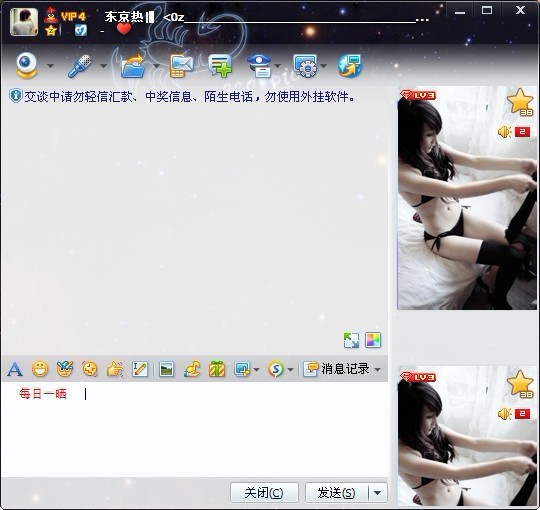
Task: Click the 关闭(C) button
Action: pos(264,493)
